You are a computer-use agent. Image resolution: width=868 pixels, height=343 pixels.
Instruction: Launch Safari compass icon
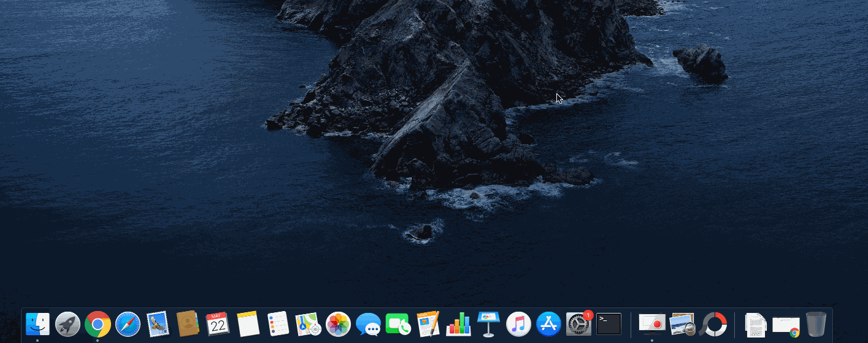point(128,324)
